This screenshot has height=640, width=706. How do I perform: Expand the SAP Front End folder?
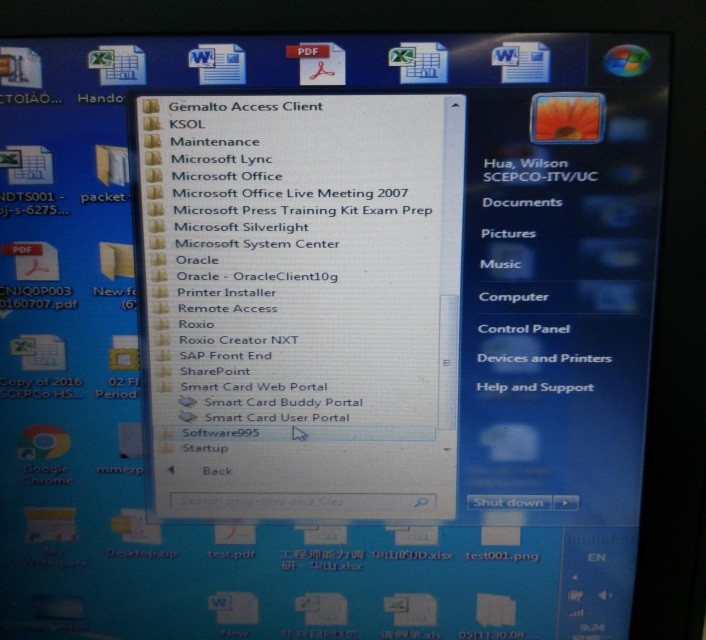click(x=225, y=355)
